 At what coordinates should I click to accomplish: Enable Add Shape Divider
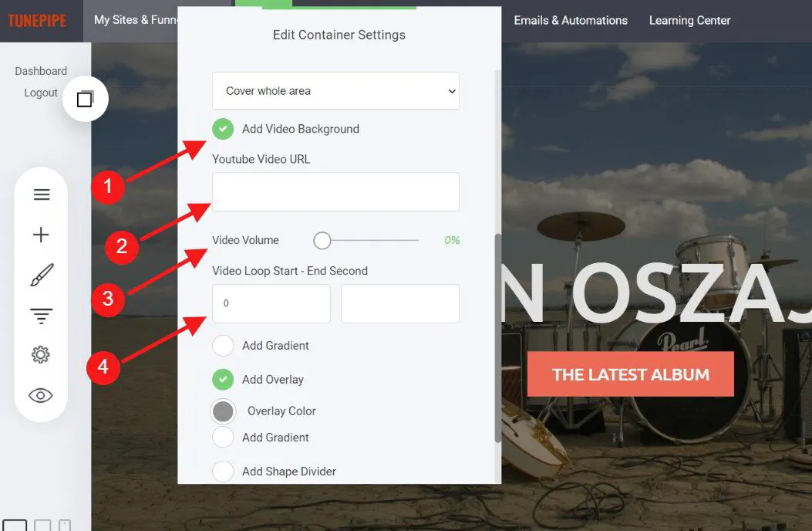[x=223, y=472]
